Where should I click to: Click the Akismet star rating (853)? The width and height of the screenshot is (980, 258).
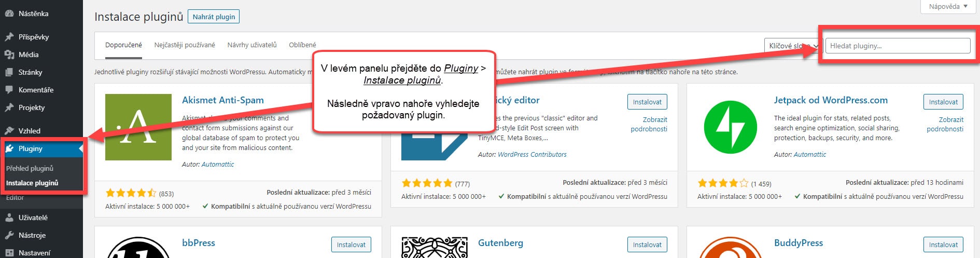131,193
